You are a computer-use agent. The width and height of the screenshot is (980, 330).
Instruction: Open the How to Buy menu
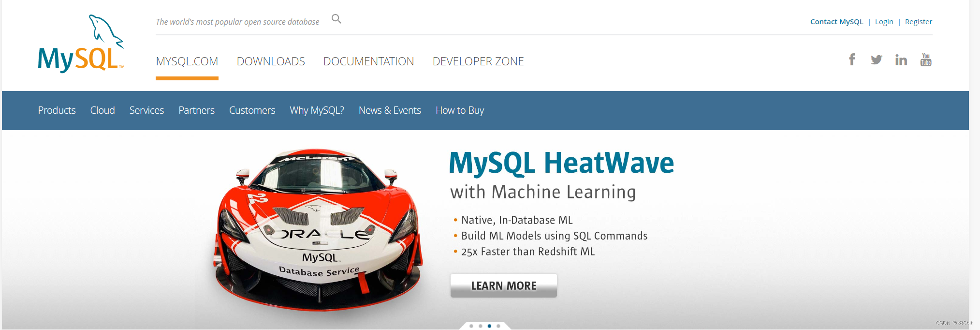click(460, 110)
